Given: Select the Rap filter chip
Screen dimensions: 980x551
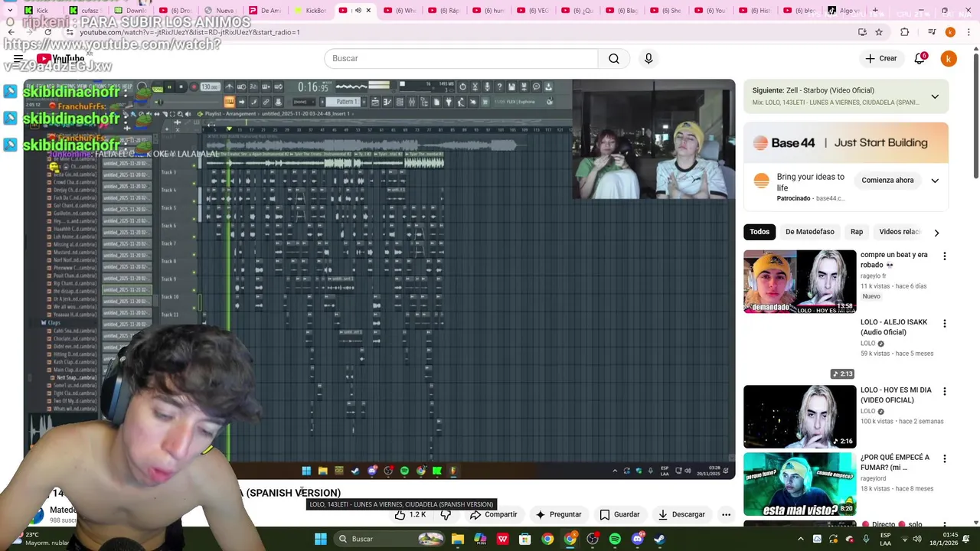Looking at the screenshot, I should pyautogui.click(x=856, y=232).
